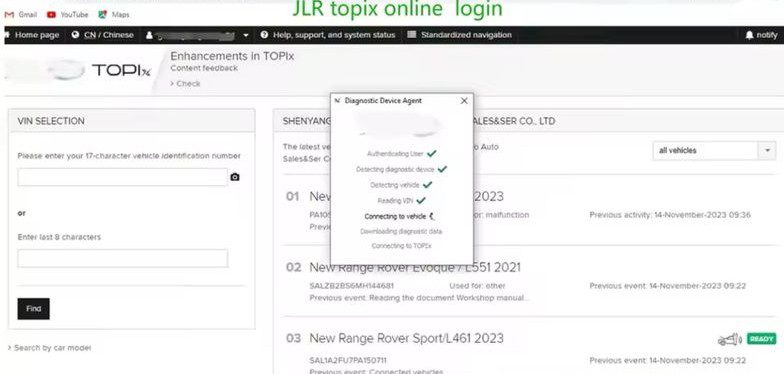Screen dimensions: 784x374
Task: Open Content feedback link
Action: pyautogui.click(x=204, y=68)
